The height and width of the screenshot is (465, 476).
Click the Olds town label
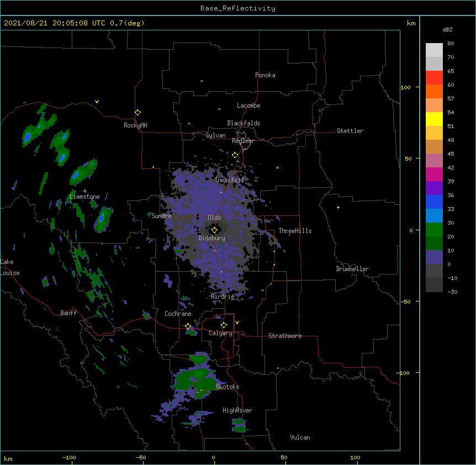[214, 218]
